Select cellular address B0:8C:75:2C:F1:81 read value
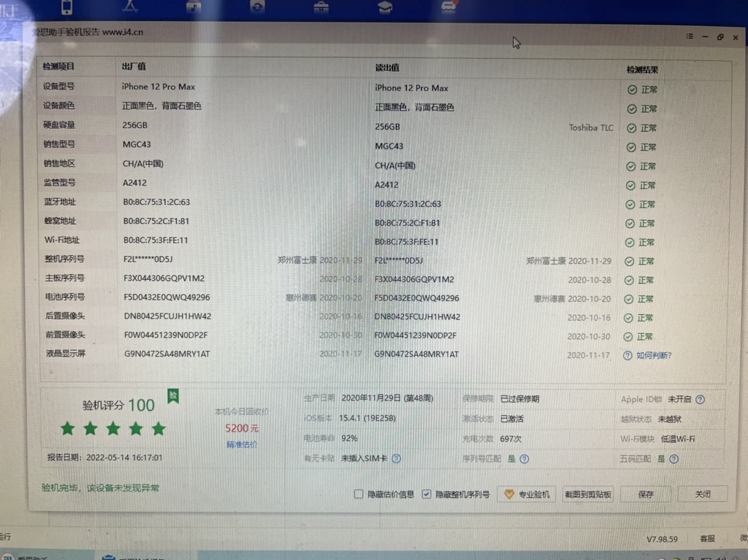Image resolution: width=748 pixels, height=560 pixels. click(407, 223)
